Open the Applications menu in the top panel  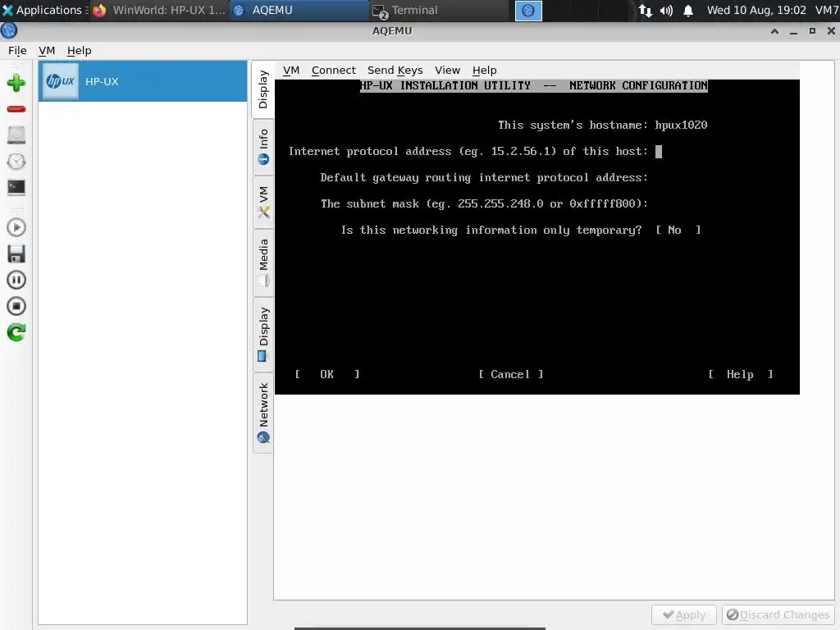click(45, 10)
